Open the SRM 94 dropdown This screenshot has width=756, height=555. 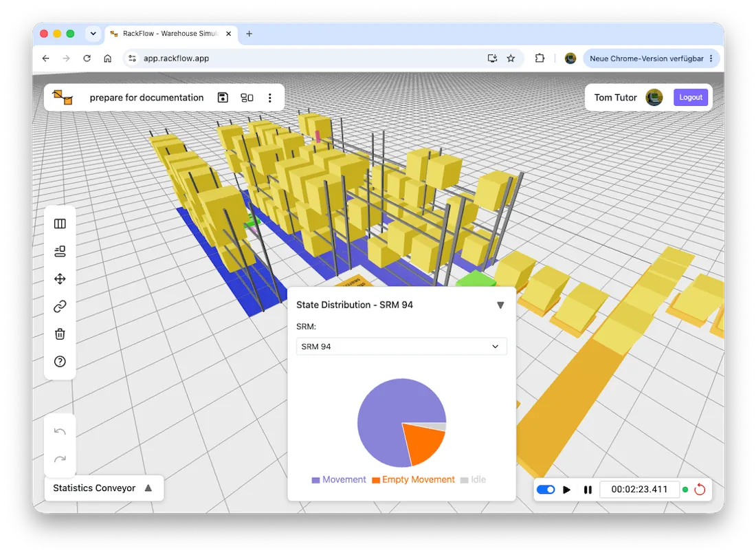click(x=401, y=347)
